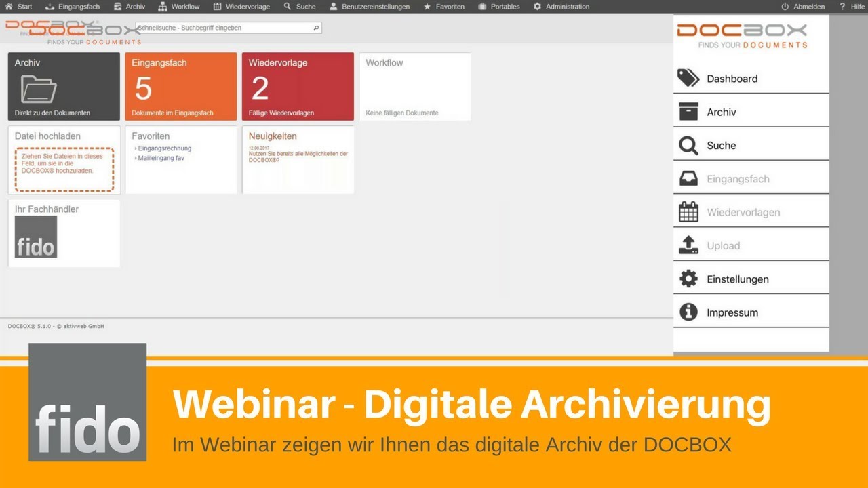
Task: Click the gear icon beside Einstellungen
Action: pyautogui.click(x=688, y=279)
